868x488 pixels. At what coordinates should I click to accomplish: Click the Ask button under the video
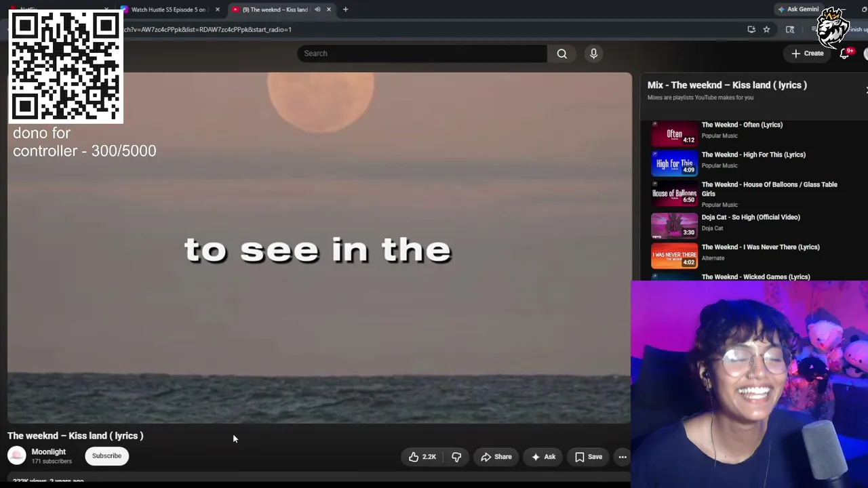point(543,457)
